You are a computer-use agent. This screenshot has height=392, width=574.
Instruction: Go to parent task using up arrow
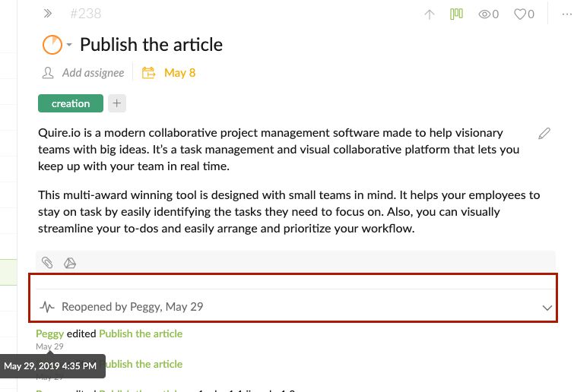[430, 14]
